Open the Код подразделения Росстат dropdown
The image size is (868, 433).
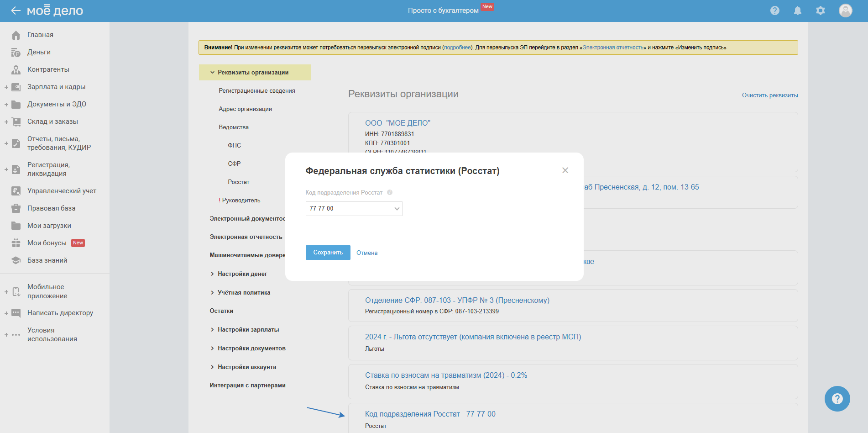[354, 209]
